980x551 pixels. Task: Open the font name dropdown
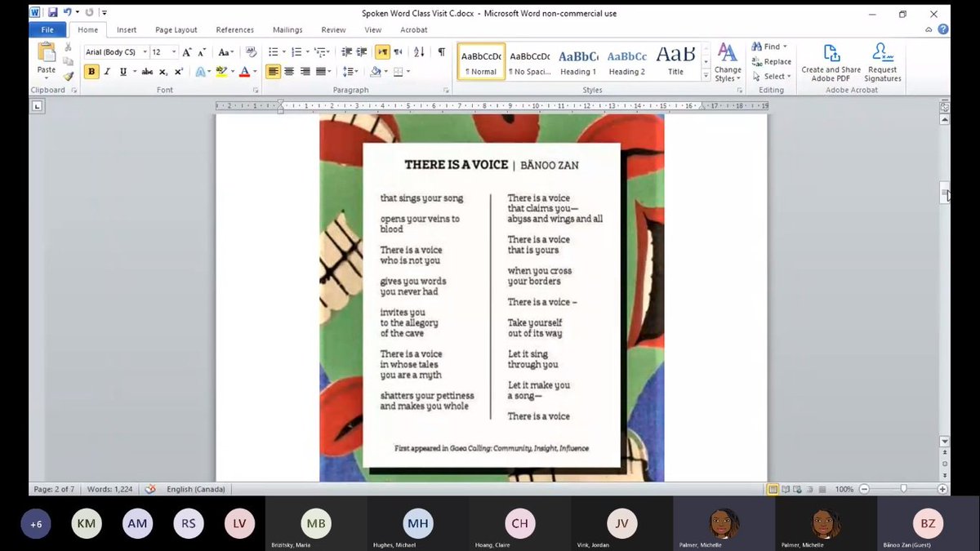click(x=145, y=51)
